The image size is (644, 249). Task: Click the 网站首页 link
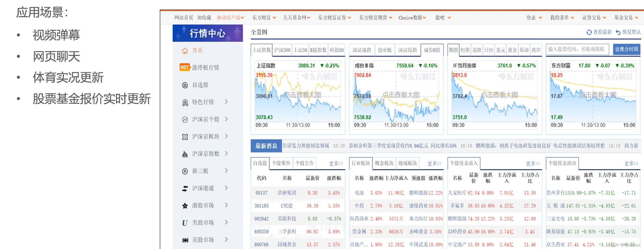[184, 18]
